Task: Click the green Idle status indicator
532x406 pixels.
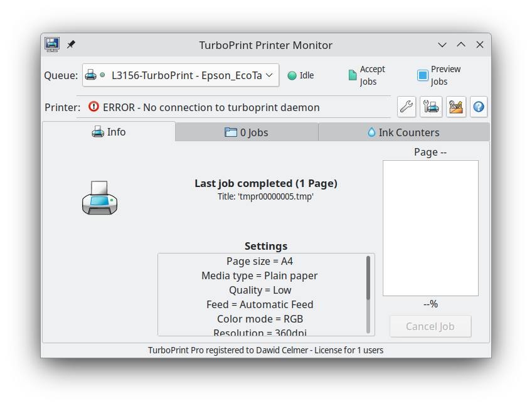Action: point(292,76)
